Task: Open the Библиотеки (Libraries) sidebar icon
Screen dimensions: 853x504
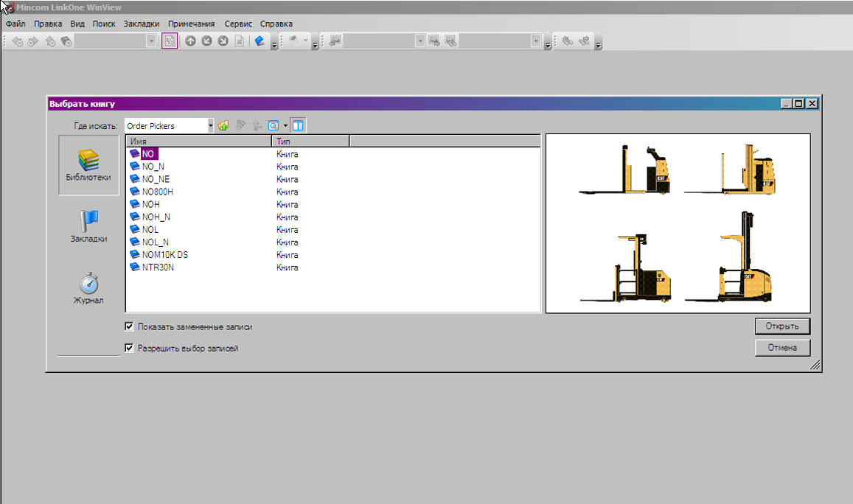Action: [x=88, y=165]
